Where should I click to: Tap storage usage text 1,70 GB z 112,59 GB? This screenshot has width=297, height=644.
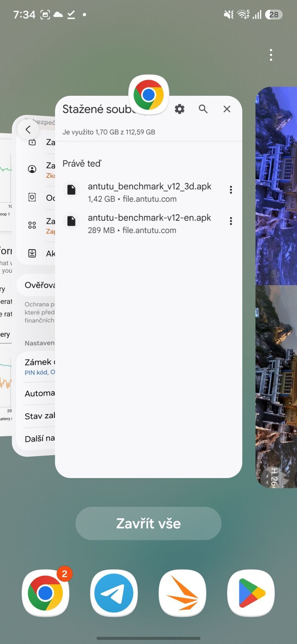[109, 132]
